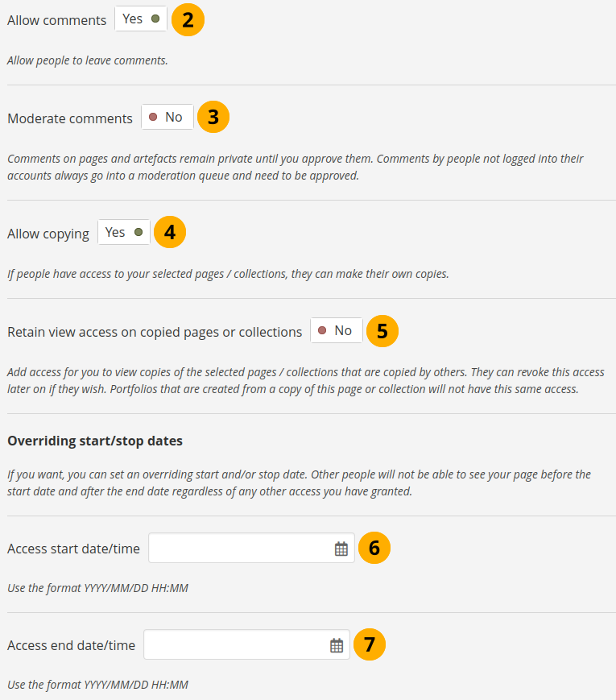Click the orange callout badge number 3
Image resolution: width=616 pixels, height=700 pixels.
tap(213, 118)
